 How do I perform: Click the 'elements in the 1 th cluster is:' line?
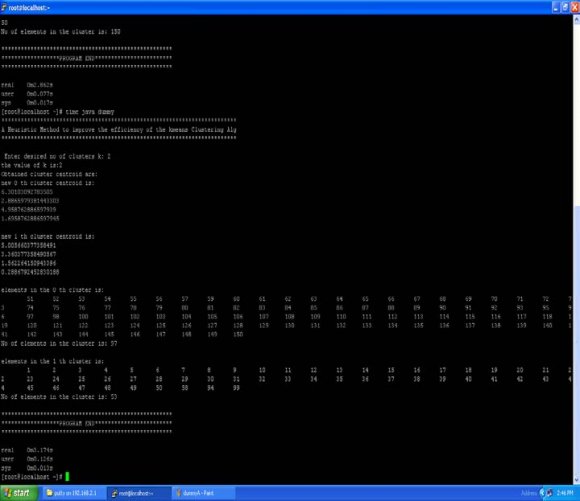[53, 361]
